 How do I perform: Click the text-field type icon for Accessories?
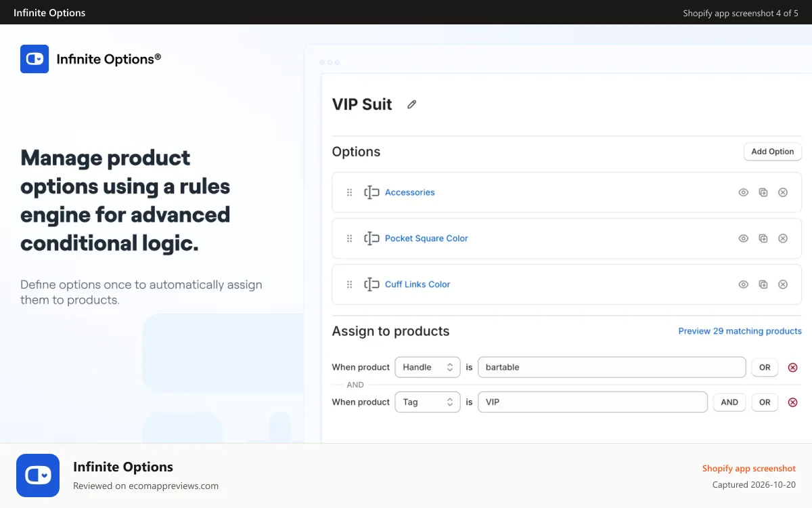tap(371, 192)
